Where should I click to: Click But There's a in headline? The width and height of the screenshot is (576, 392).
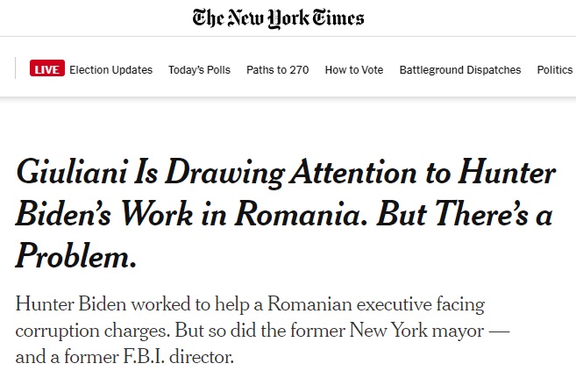(x=465, y=213)
